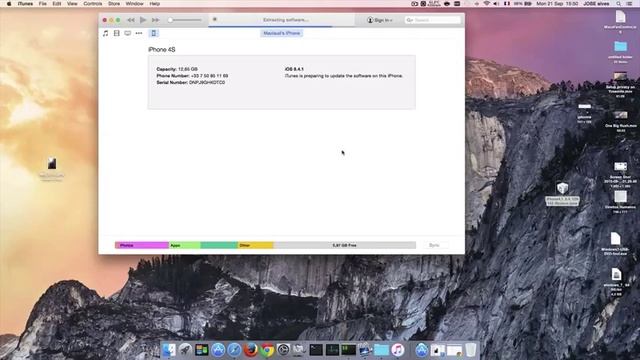Open Firefox from the Dock
The width and height of the screenshot is (640, 360).
(251, 350)
